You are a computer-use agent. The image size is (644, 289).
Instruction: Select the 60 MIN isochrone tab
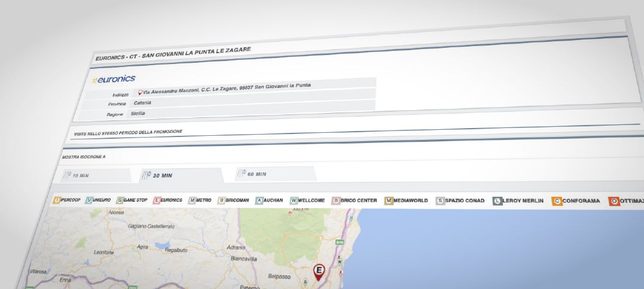coord(275,174)
